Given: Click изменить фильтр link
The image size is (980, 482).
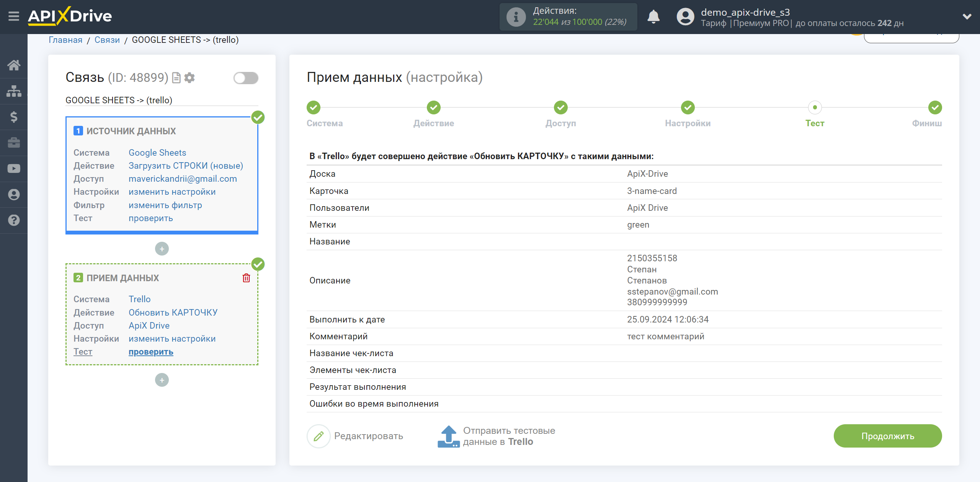Looking at the screenshot, I should (165, 205).
